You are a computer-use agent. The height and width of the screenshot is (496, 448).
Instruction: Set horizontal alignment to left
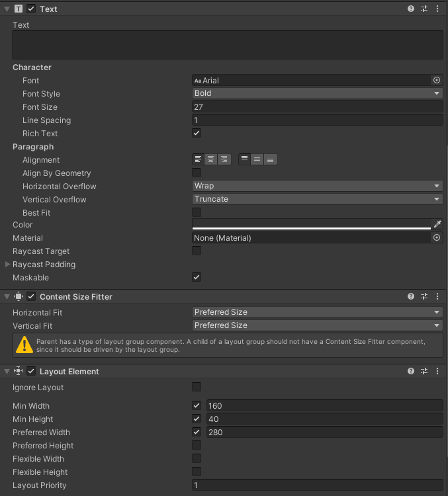tap(199, 159)
